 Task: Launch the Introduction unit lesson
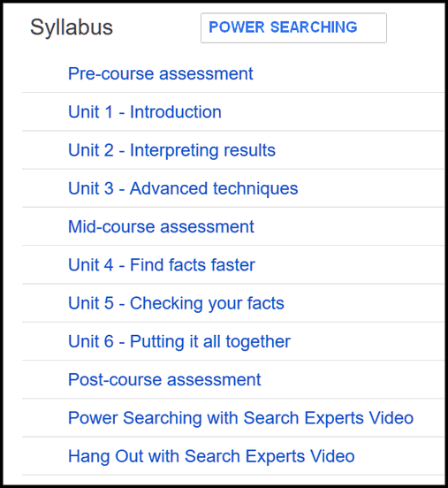point(145,111)
